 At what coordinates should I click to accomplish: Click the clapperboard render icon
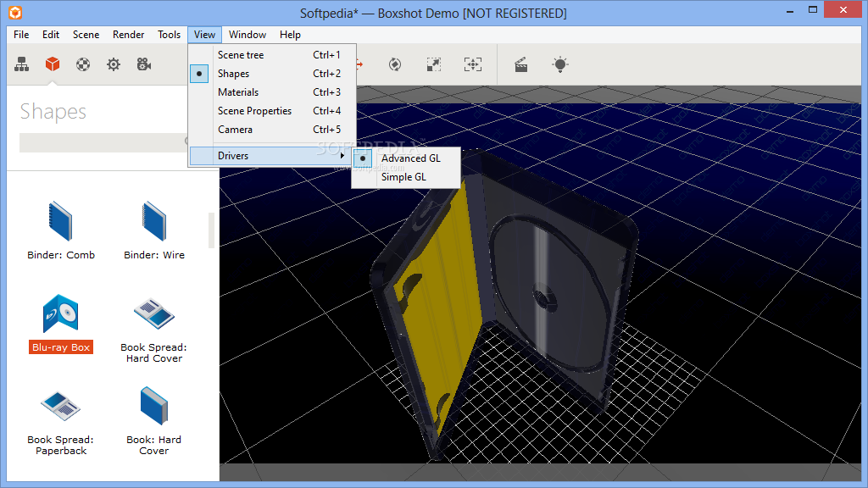[x=521, y=64]
